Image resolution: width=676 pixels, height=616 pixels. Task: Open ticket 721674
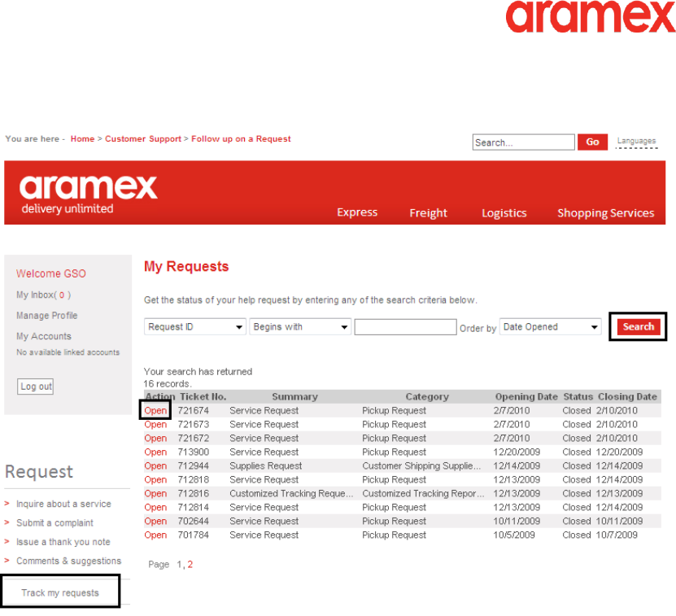click(x=155, y=411)
